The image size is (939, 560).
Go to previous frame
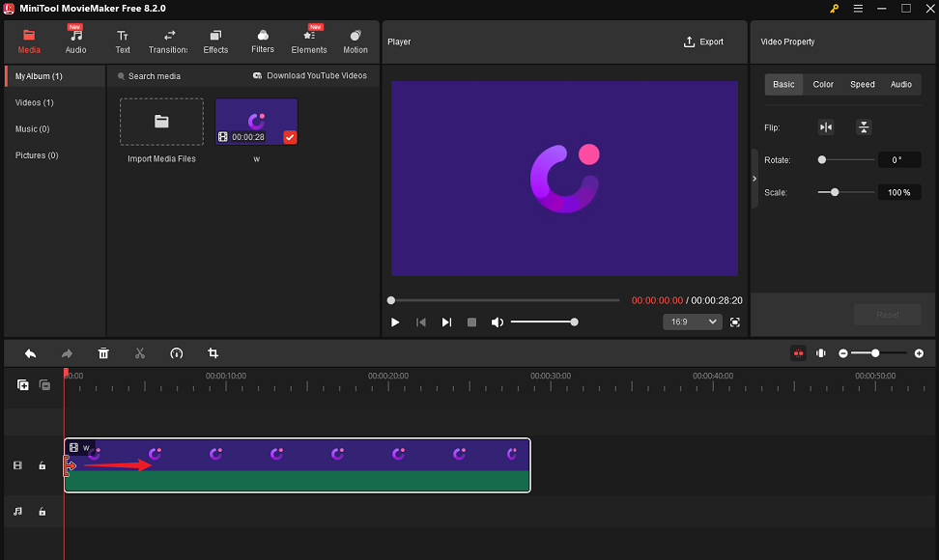[421, 322]
